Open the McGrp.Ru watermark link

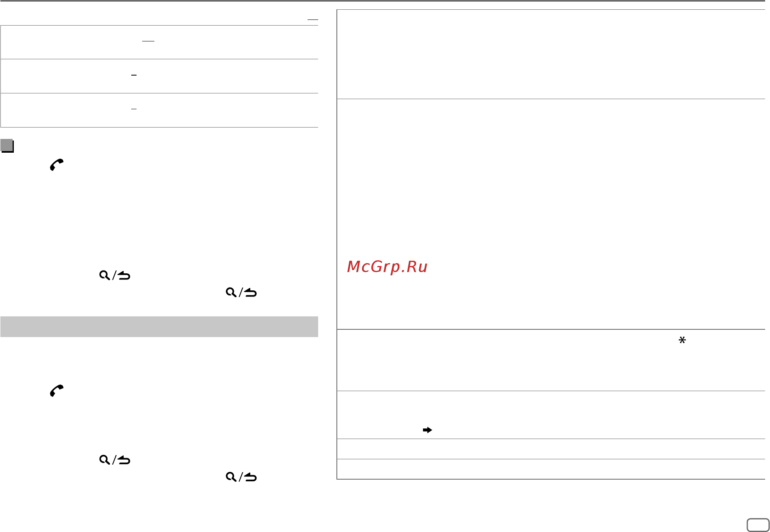(387, 267)
